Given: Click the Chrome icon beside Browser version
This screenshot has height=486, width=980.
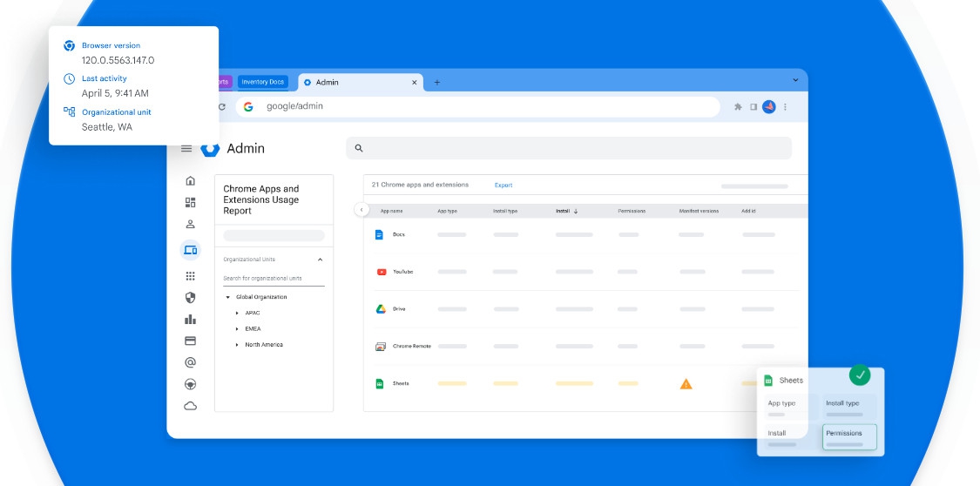Looking at the screenshot, I should [70, 45].
